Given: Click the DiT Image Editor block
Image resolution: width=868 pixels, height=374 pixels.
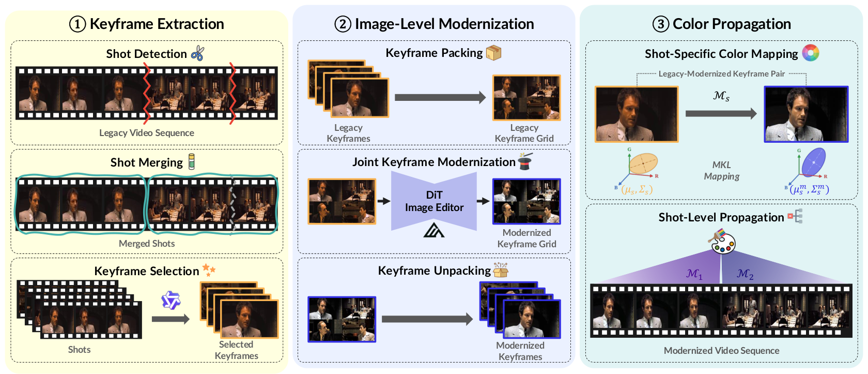Looking at the screenshot, I should point(434,201).
